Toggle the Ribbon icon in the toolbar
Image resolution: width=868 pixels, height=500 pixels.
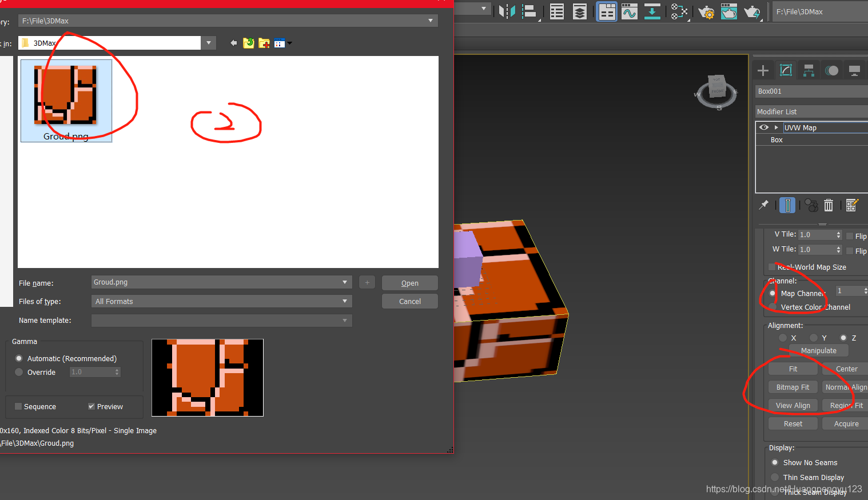607,11
